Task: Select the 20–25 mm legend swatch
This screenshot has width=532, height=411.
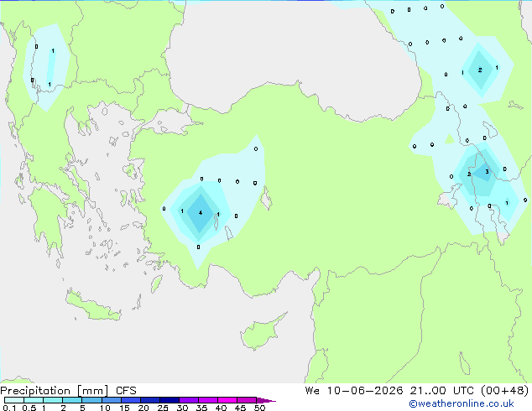Action: pyautogui.click(x=149, y=400)
